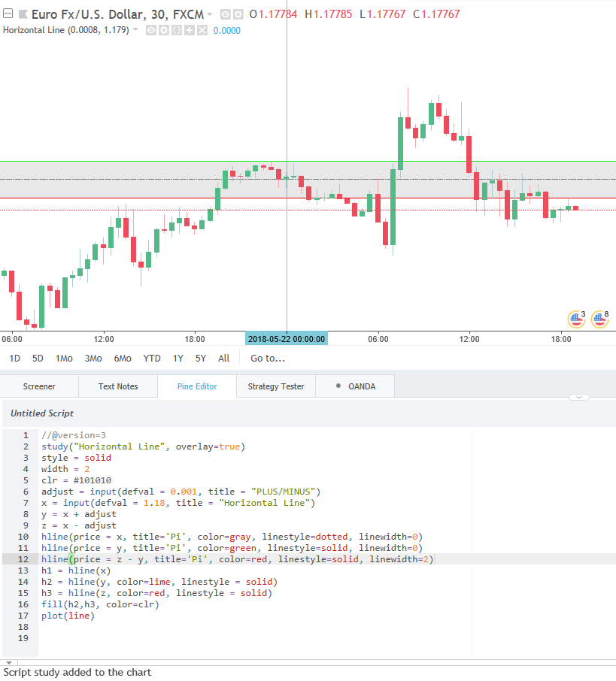Open Horizontal Line indicator settings gear
Image resolution: width=616 pixels, height=681 pixels.
pos(163,30)
